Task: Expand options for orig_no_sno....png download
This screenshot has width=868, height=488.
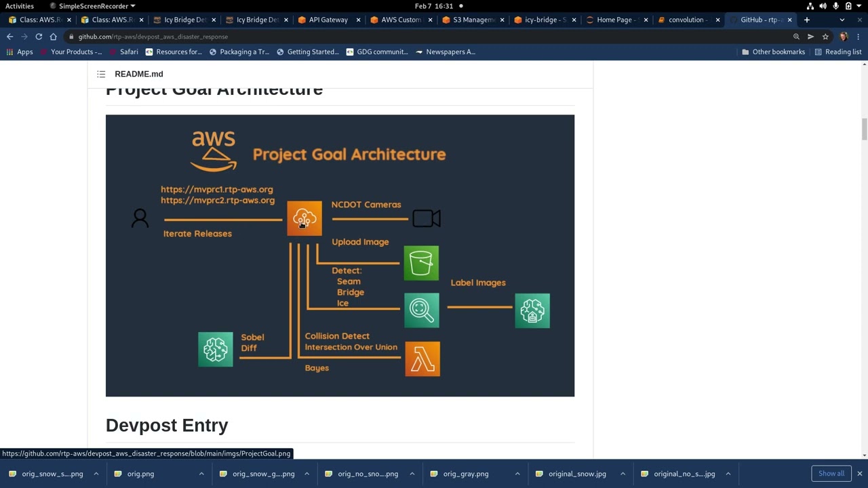Action: [412, 474]
